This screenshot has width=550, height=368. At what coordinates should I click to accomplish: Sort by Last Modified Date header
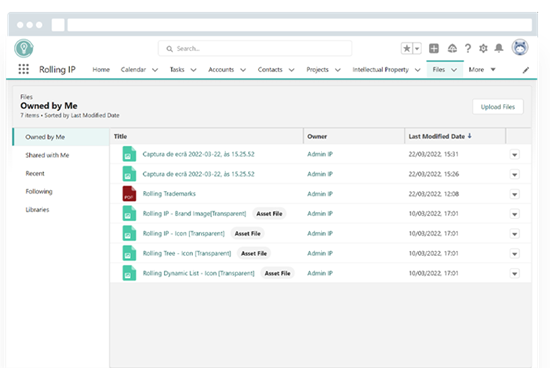point(440,136)
